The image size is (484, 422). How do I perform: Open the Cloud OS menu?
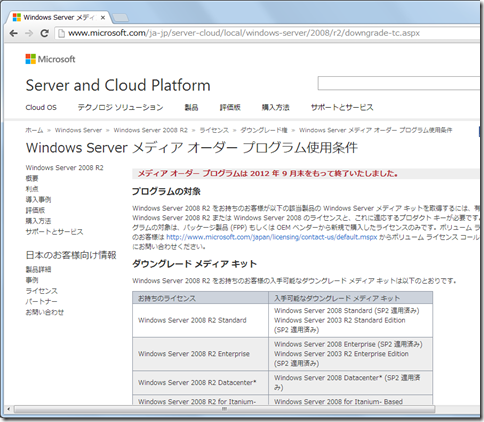[x=41, y=107]
